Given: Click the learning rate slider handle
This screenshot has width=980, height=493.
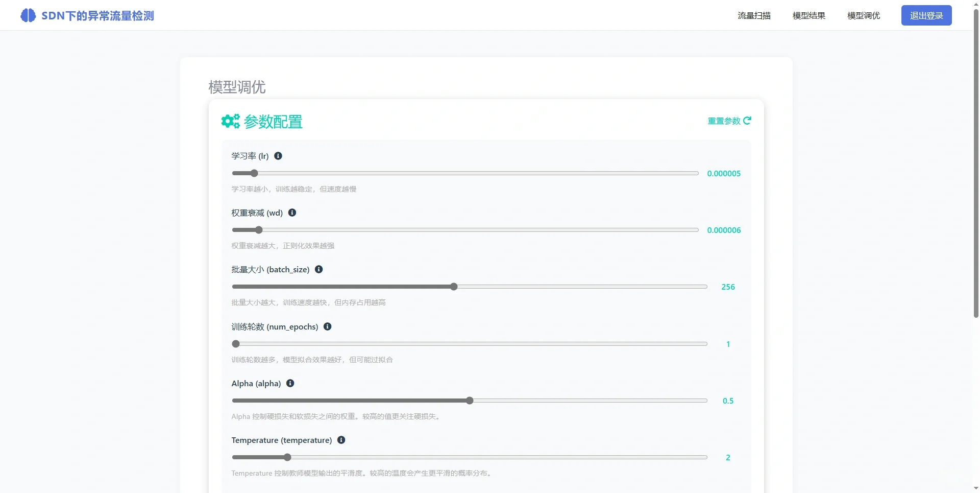Looking at the screenshot, I should pyautogui.click(x=254, y=173).
